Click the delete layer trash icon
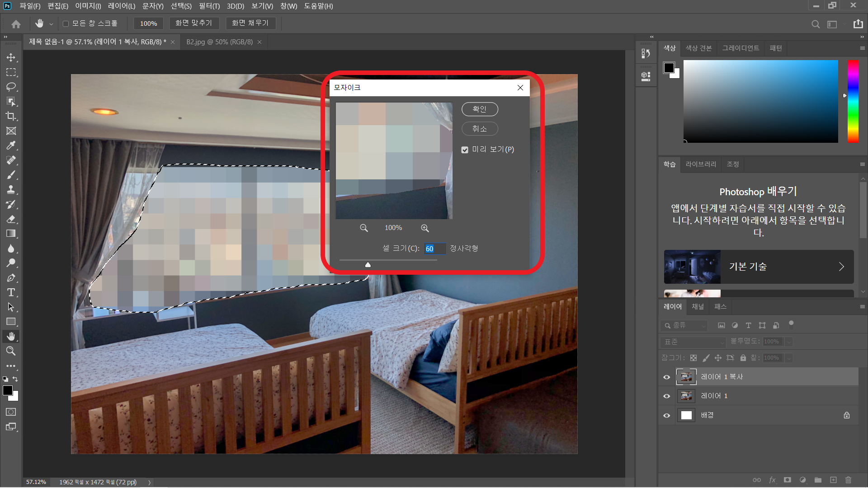The width and height of the screenshot is (868, 488). [x=848, y=480]
